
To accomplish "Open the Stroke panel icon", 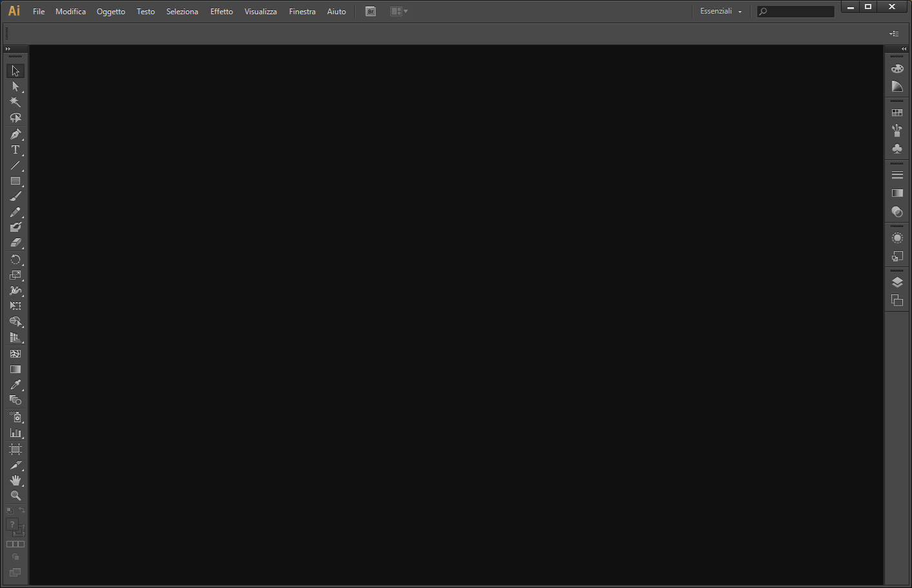I will point(897,175).
